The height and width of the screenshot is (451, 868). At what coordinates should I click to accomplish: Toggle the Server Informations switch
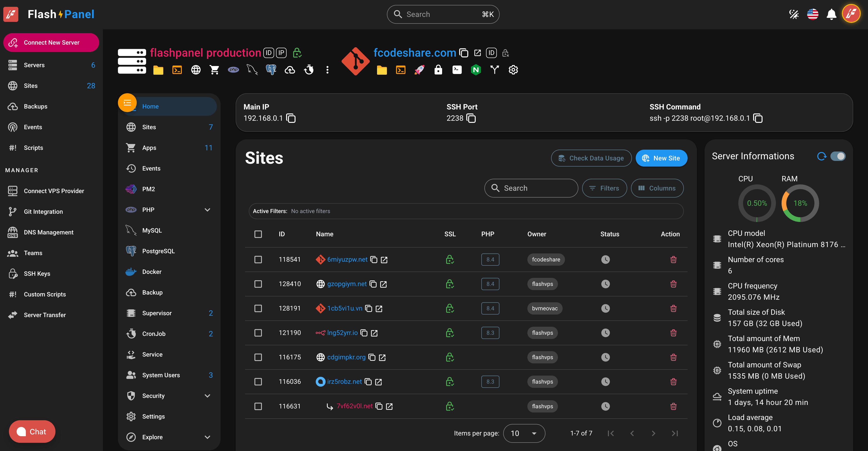click(x=838, y=156)
